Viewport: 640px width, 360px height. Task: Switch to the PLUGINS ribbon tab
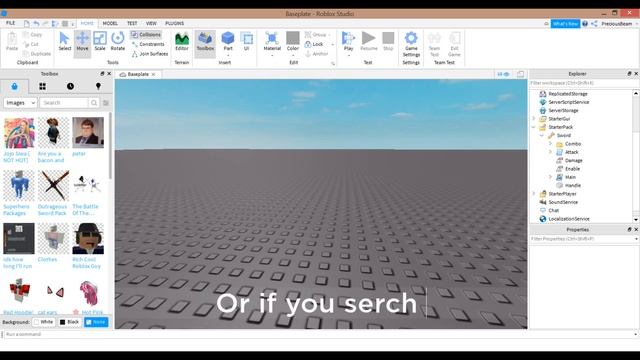click(x=174, y=23)
